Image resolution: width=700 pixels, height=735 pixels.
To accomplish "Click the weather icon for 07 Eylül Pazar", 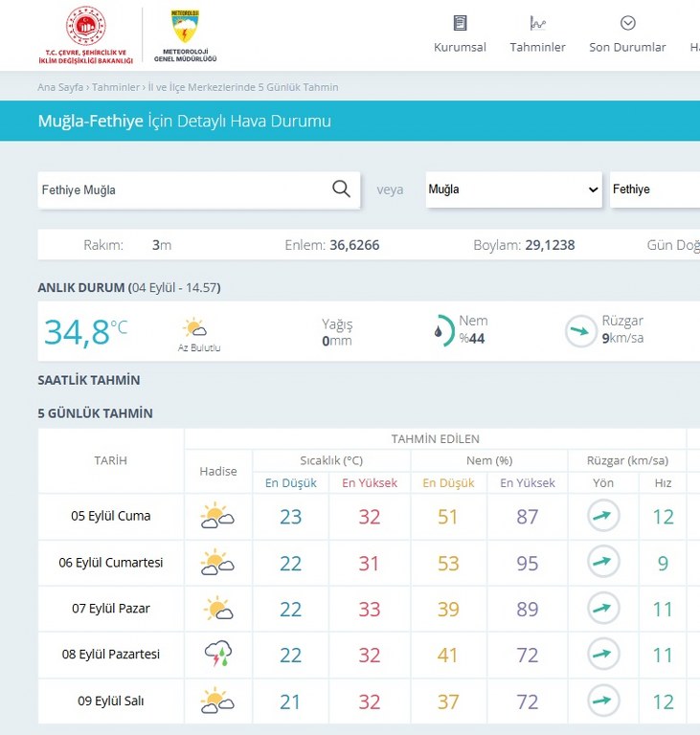I will [217, 609].
